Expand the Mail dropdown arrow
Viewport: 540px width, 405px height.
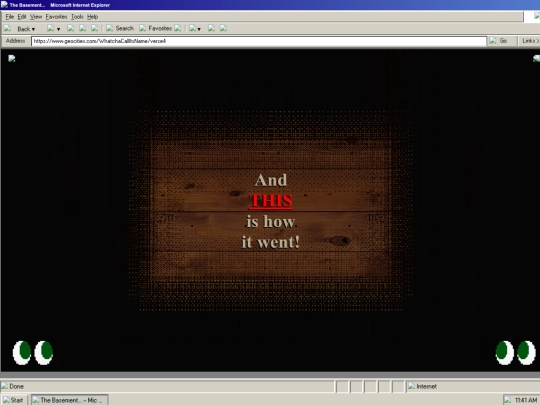click(199, 29)
